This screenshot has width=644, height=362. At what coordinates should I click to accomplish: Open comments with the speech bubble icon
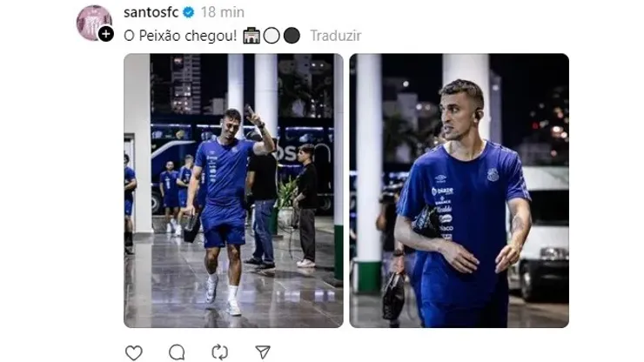(177, 352)
